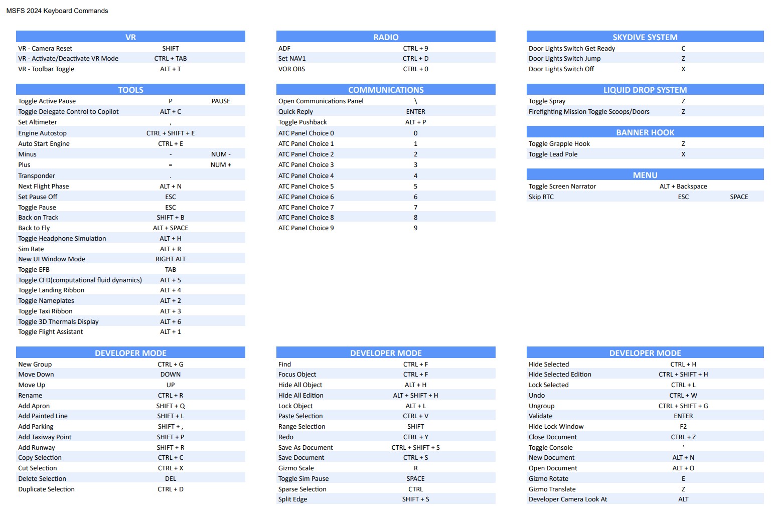Click 'CTRL + SHIFT + E' Engine Autostop shortcut
The width and height of the screenshot is (777, 532).
tap(171, 133)
